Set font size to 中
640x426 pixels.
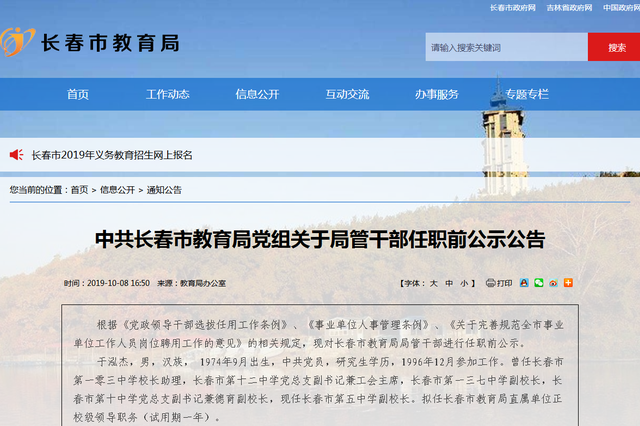click(449, 283)
